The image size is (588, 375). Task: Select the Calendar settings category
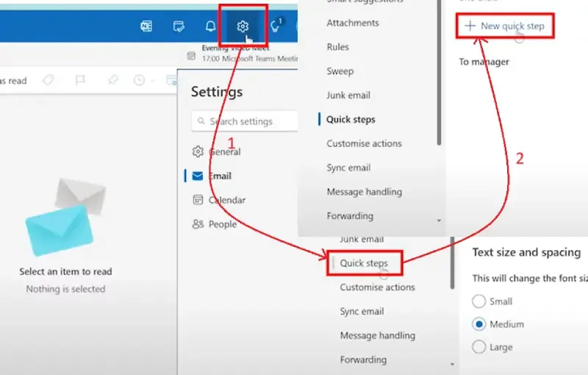(219, 200)
